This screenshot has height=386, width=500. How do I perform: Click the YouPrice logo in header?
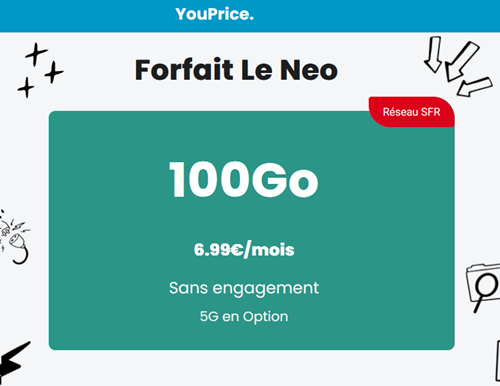(x=214, y=14)
